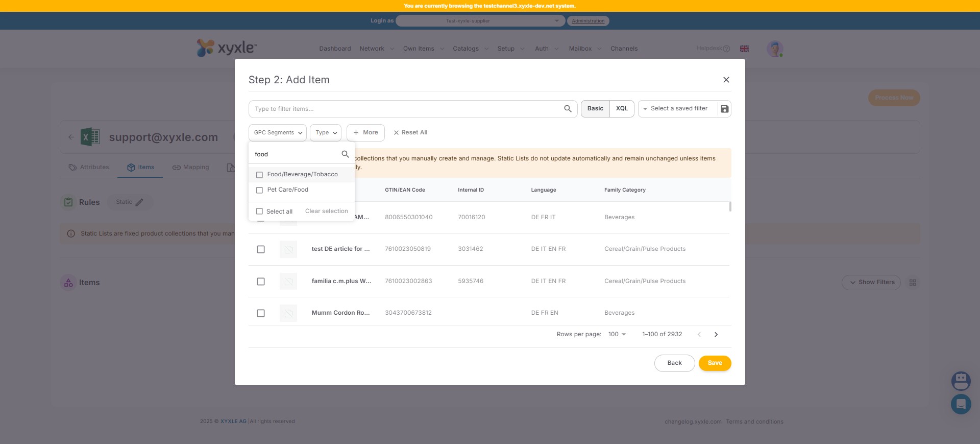Expand the Type filter dropdown
The height and width of the screenshot is (444, 980).
(x=326, y=133)
